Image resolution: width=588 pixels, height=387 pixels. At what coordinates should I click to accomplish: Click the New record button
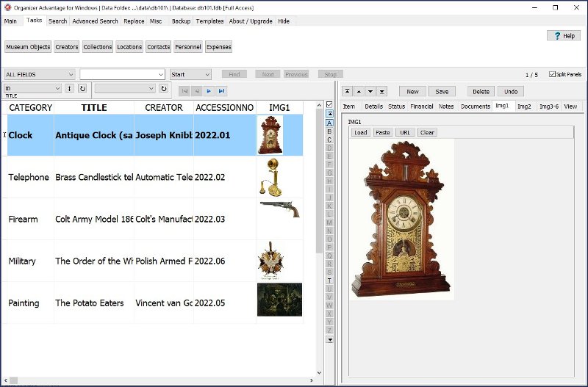tap(412, 91)
